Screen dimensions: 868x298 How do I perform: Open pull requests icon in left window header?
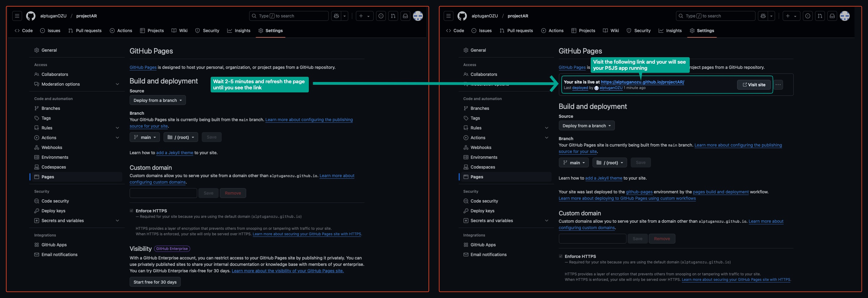click(393, 16)
